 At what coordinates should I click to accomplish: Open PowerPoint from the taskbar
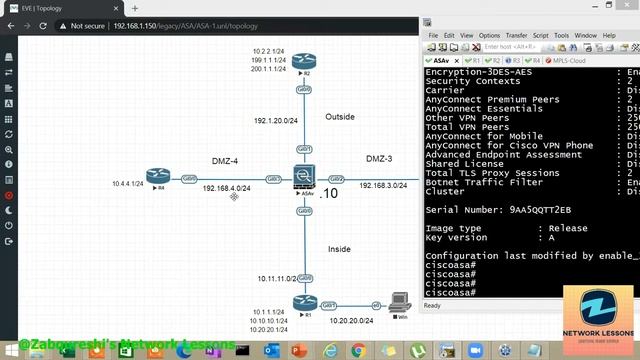click(299, 351)
